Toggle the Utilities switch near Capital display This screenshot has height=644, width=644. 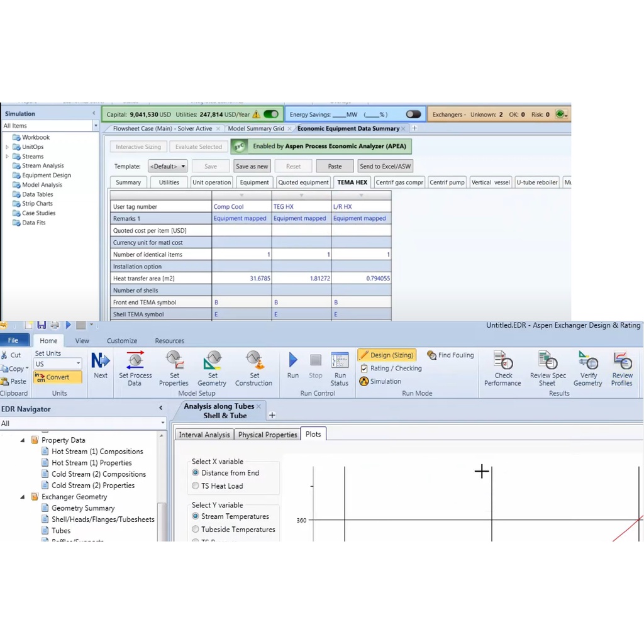pyautogui.click(x=270, y=114)
